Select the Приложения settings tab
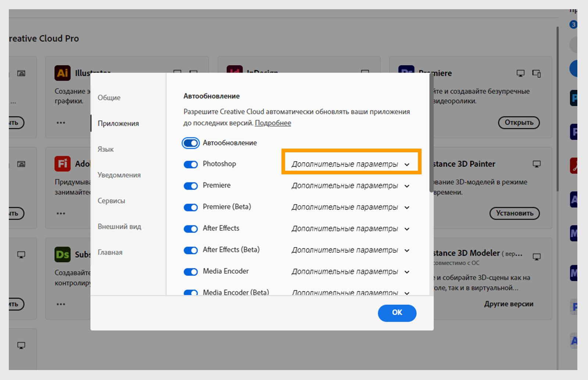588x380 pixels. point(118,123)
